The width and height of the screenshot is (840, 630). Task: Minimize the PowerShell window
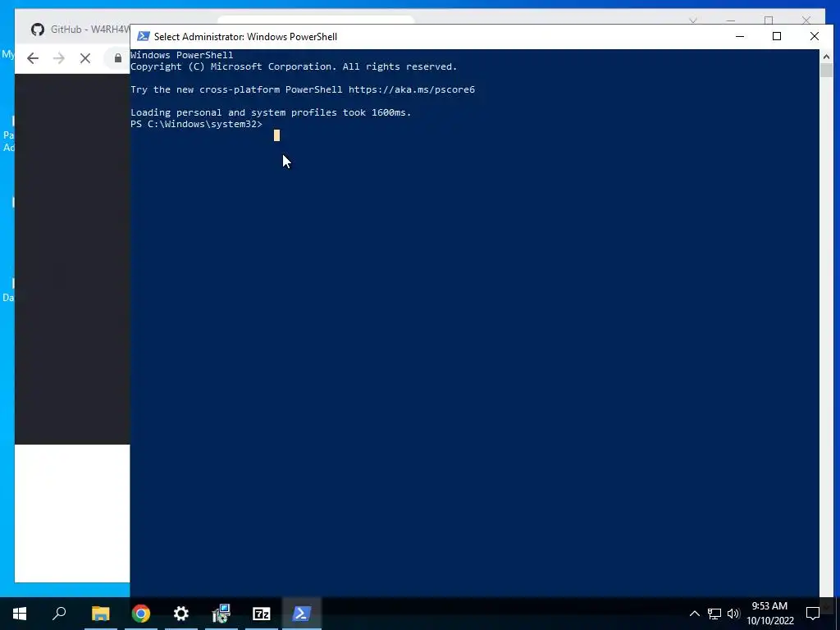740,36
